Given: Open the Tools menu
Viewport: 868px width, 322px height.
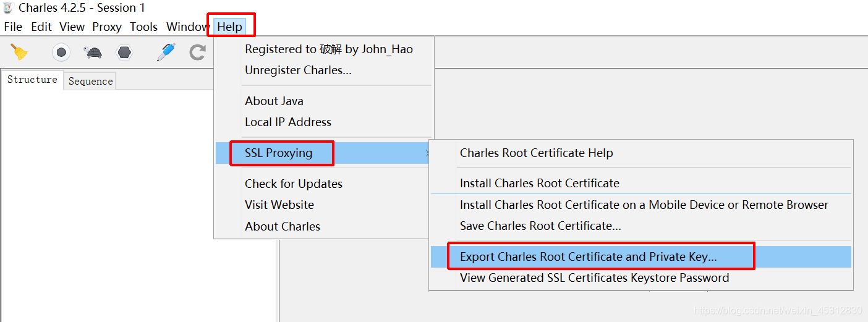Looking at the screenshot, I should point(143,27).
